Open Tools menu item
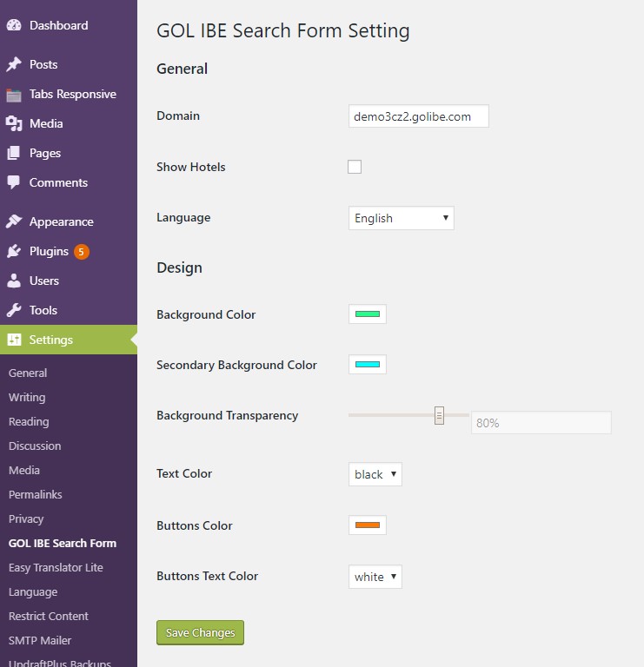Viewport: 644px width, 667px height. (x=69, y=310)
